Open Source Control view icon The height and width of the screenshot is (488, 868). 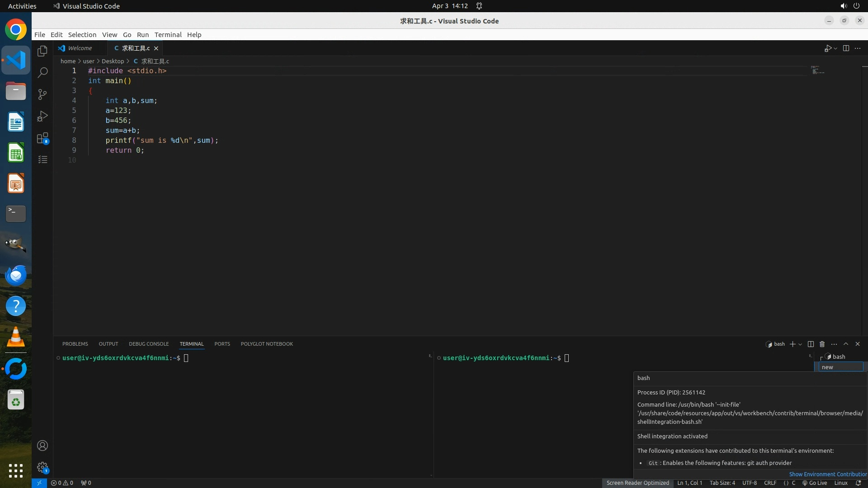pyautogui.click(x=42, y=94)
